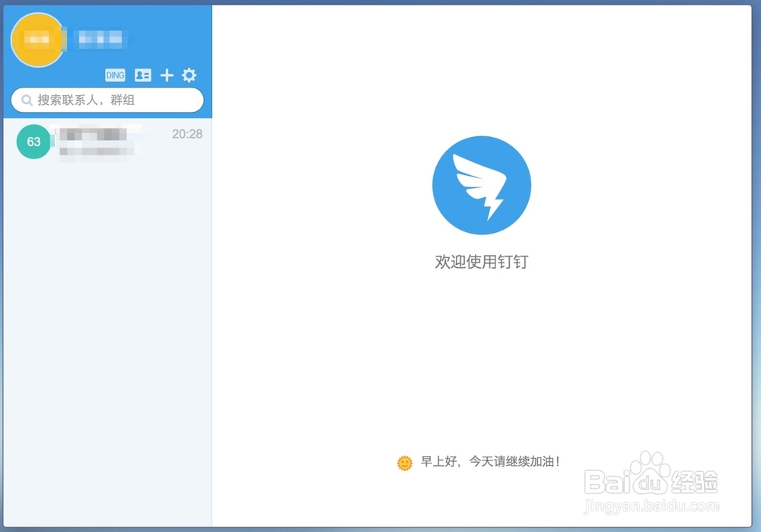Open DingTalk settings via the gear icon
The height and width of the screenshot is (532, 761).
188,75
